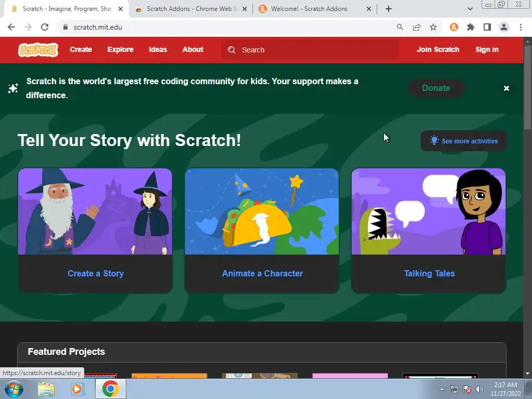
Task: Click the wizard Create a Story thumbnail
Action: (95, 211)
